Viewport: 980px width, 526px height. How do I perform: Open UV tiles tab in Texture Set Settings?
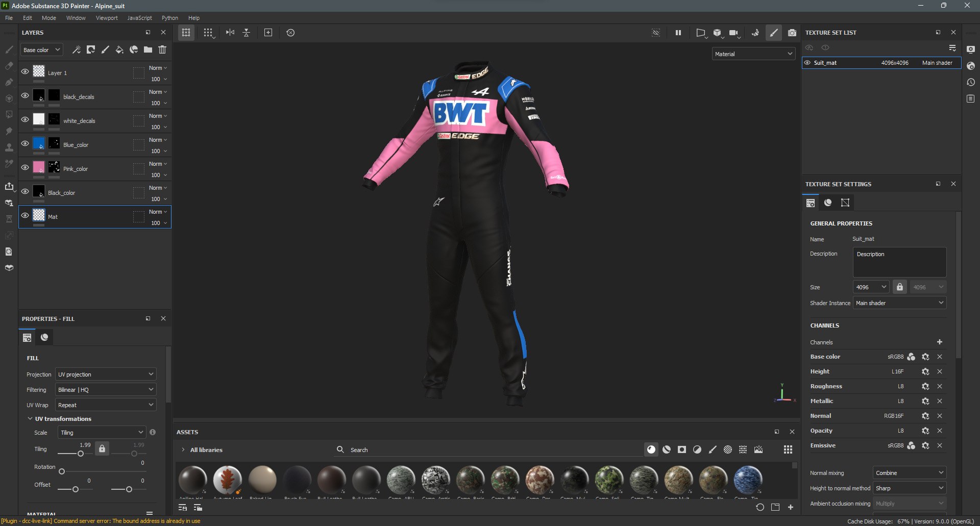pyautogui.click(x=845, y=203)
